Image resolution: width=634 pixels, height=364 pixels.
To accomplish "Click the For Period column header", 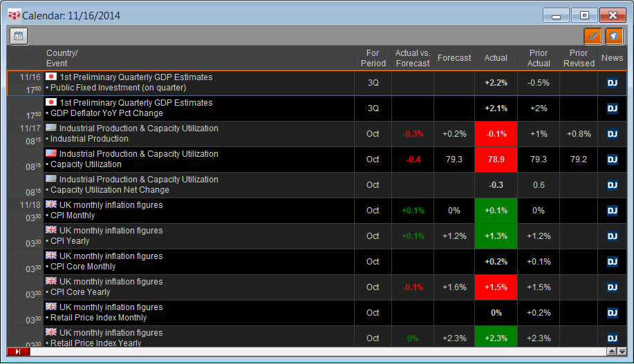I will pyautogui.click(x=373, y=58).
